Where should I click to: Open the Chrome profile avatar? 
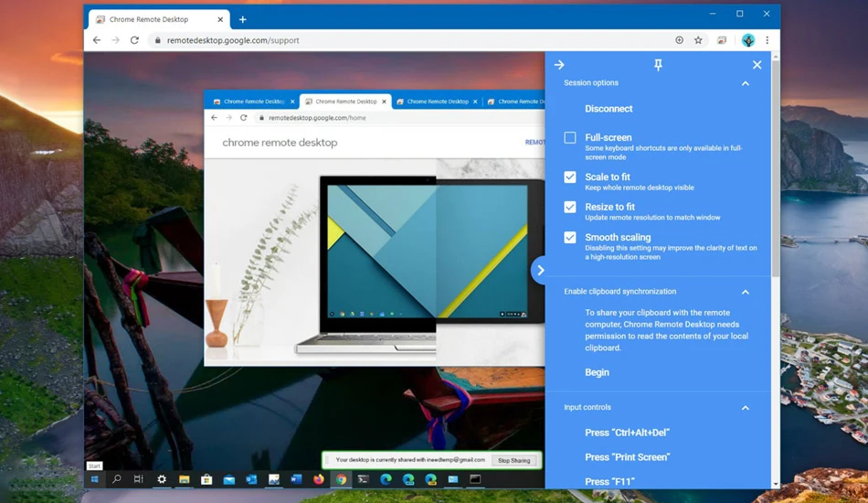pos(748,40)
